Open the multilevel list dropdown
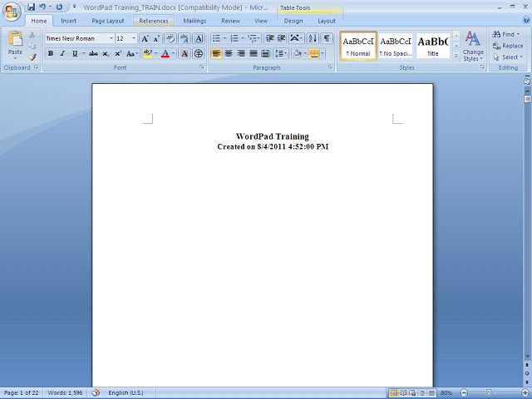Screen dimensions: 532x399 click(254, 38)
